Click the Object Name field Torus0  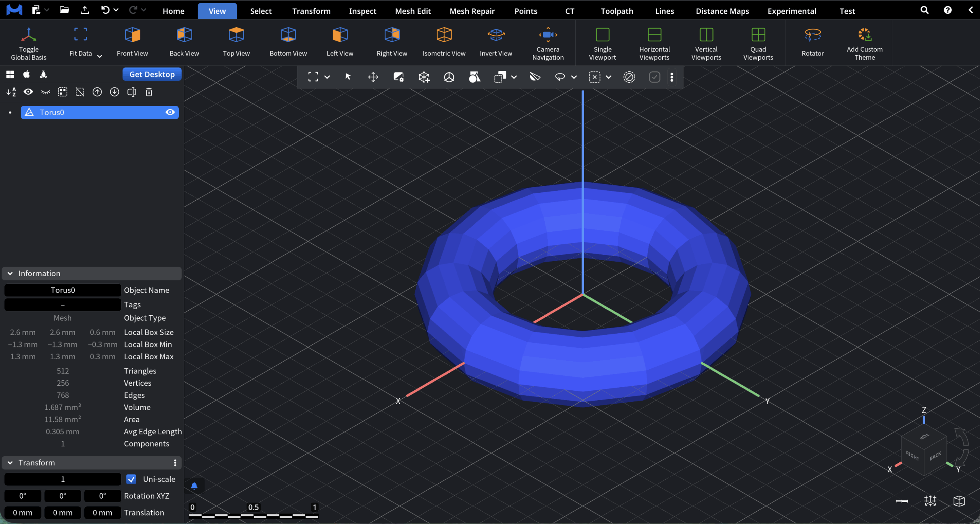[63, 290]
